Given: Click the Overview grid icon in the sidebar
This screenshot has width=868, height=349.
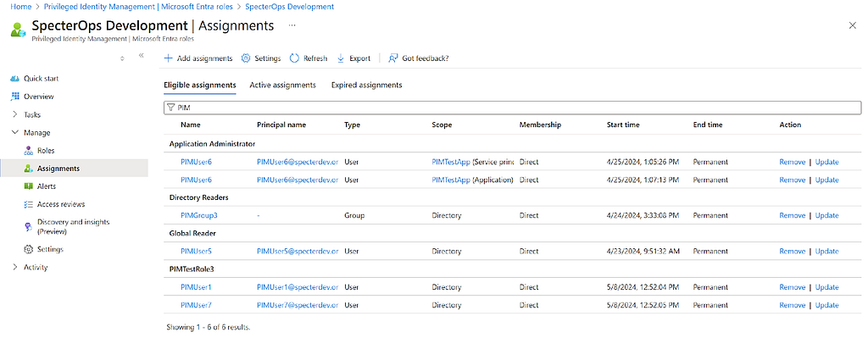Looking at the screenshot, I should 15,97.
